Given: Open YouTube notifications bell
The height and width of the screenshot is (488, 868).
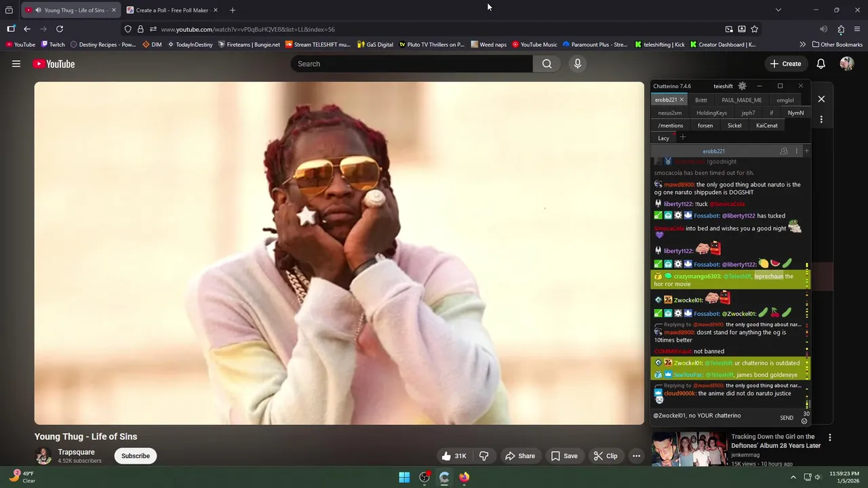Looking at the screenshot, I should coord(821,64).
